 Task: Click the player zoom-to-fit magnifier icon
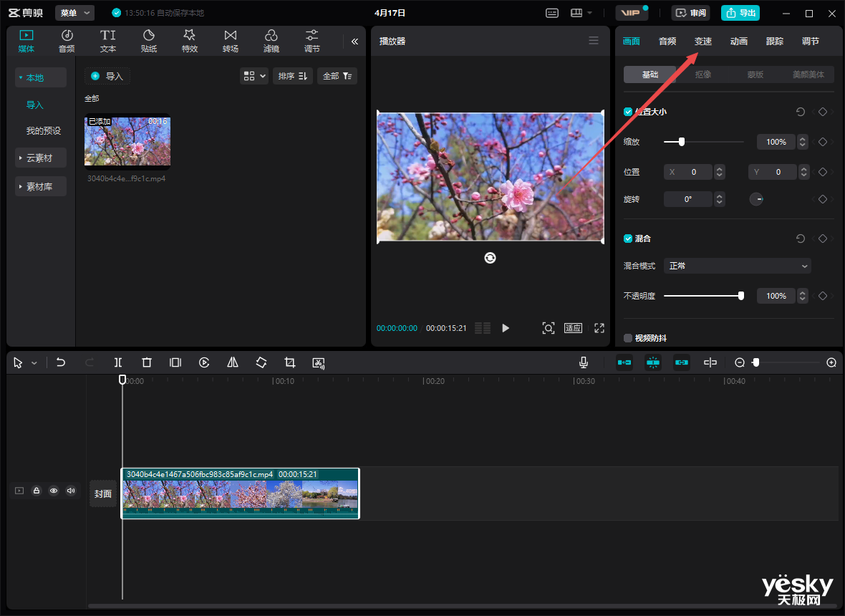(548, 328)
